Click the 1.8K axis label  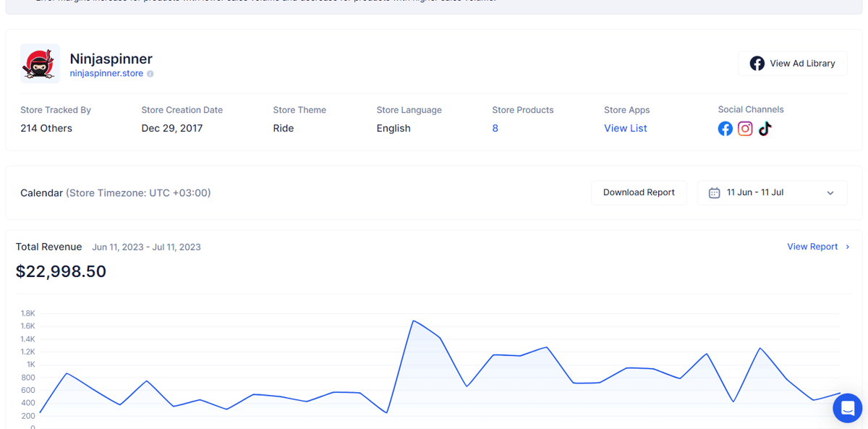pyautogui.click(x=27, y=313)
